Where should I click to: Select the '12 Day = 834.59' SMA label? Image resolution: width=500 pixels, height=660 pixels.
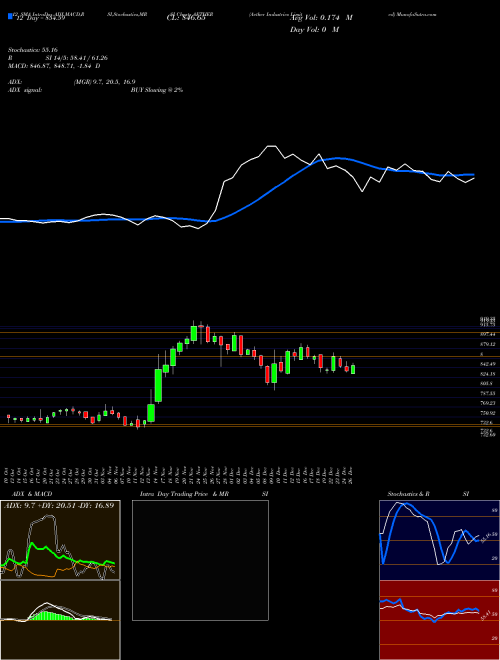[x=39, y=19]
